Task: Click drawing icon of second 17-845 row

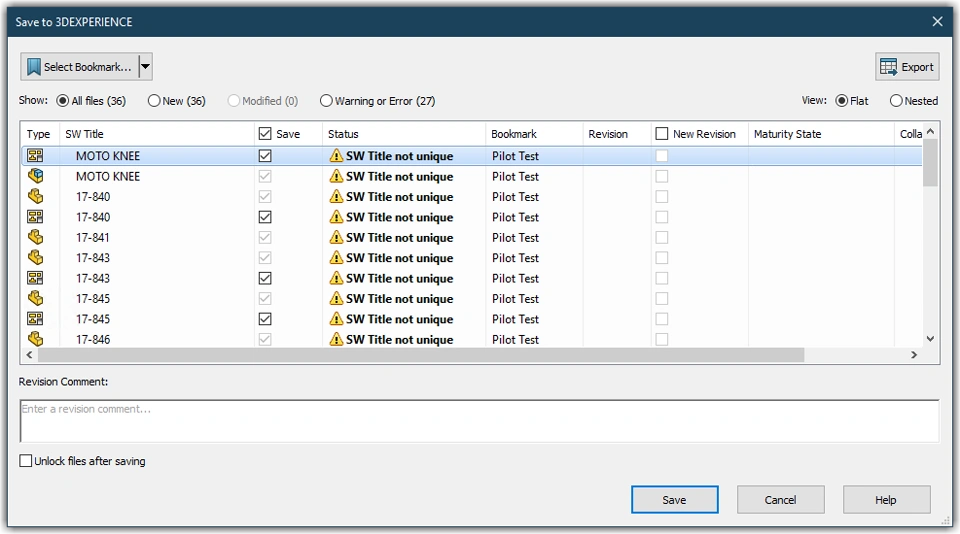Action: pyautogui.click(x=36, y=318)
